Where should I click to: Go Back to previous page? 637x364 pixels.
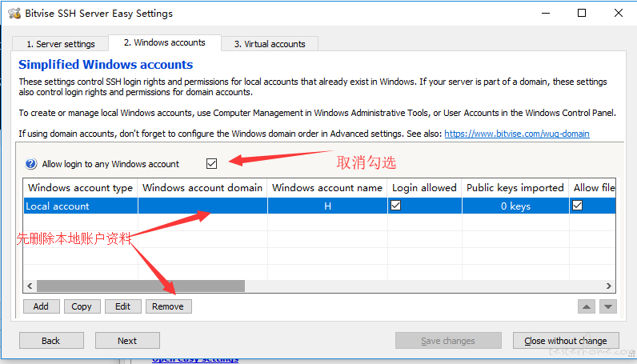(51, 341)
